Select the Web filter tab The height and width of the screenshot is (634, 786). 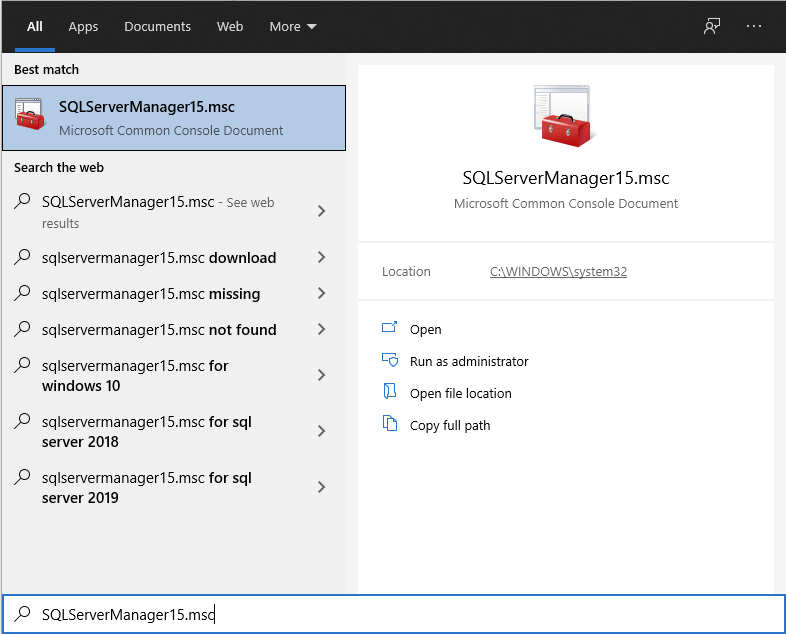point(230,27)
